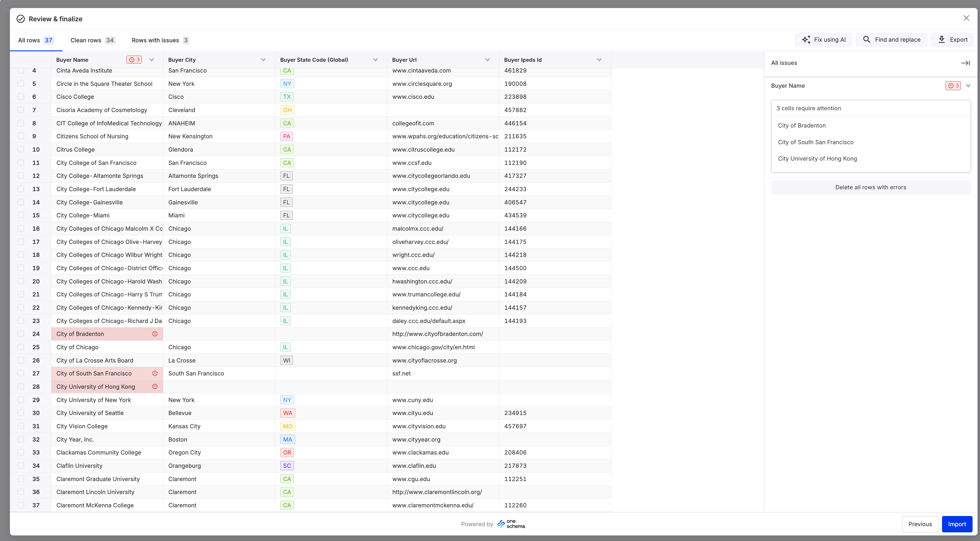Select checkbox for row 8 CIT College
Image resolution: width=980 pixels, height=541 pixels.
click(21, 123)
